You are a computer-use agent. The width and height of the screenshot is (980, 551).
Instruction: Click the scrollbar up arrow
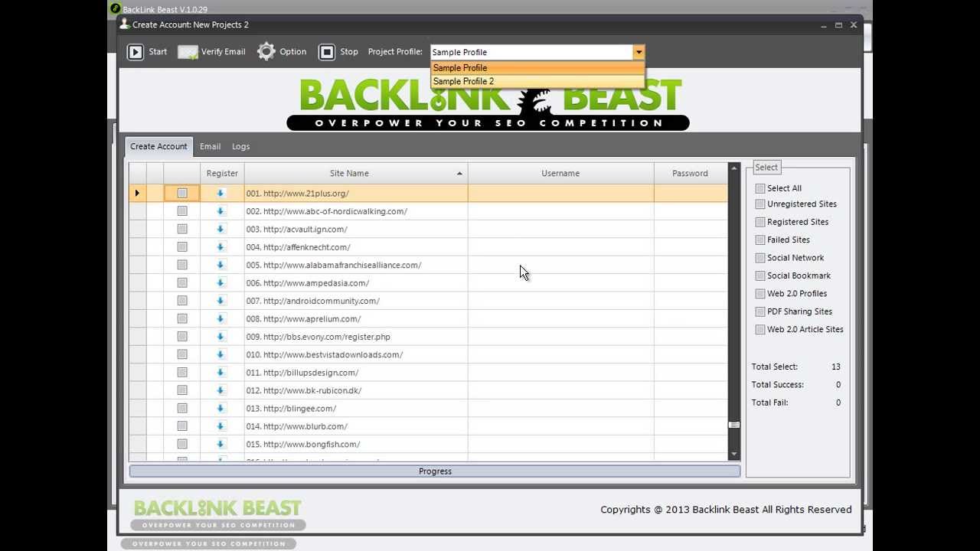click(x=734, y=168)
